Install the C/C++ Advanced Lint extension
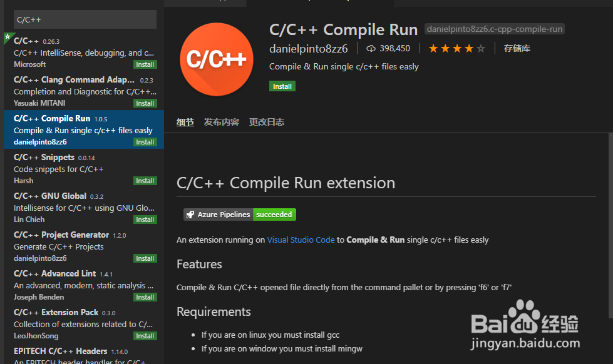This screenshot has height=364, width=613. pos(145,297)
